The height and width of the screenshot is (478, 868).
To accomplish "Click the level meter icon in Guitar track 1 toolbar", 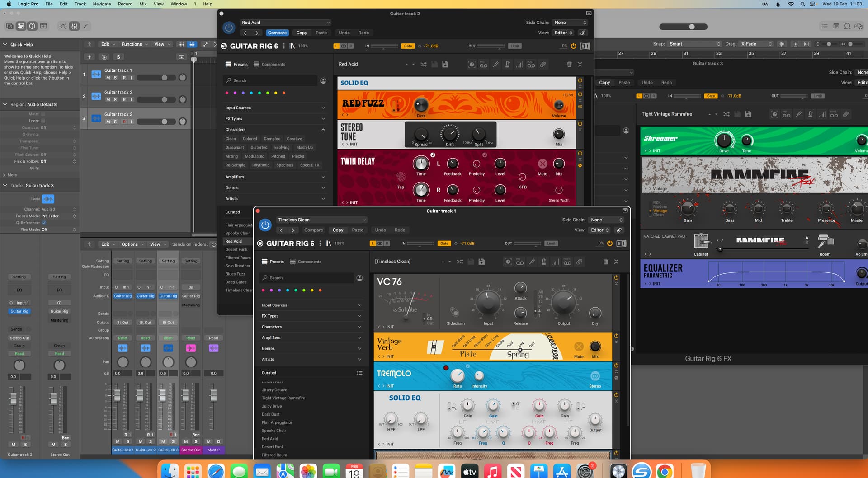I will [555, 262].
